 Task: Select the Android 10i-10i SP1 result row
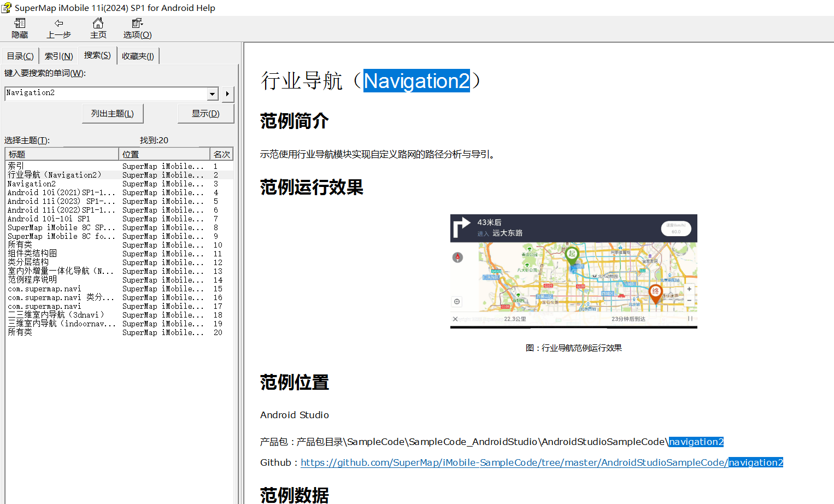[119, 219]
